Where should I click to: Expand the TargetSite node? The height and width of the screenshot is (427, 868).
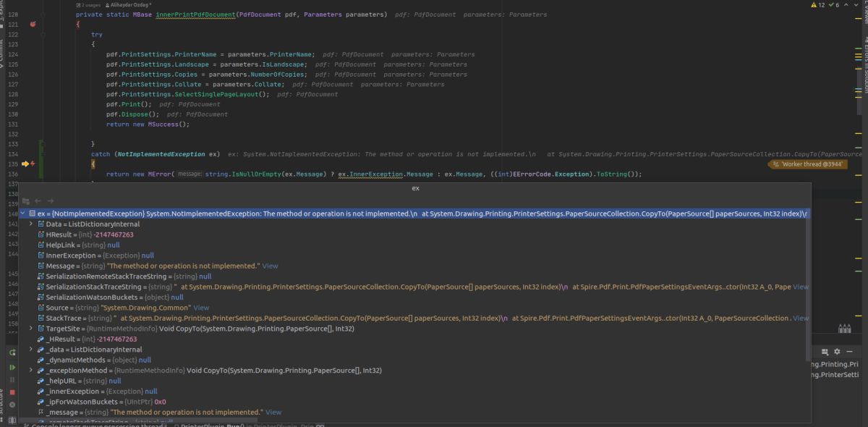click(x=31, y=328)
